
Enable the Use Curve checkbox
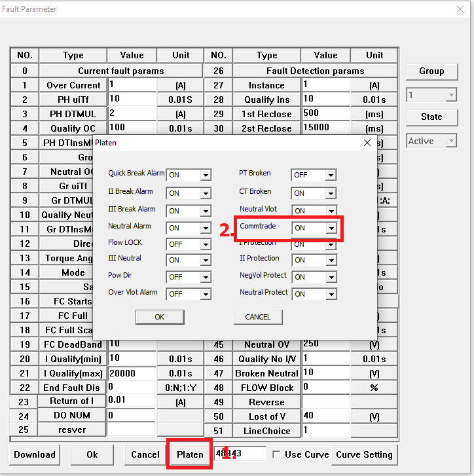point(277,454)
